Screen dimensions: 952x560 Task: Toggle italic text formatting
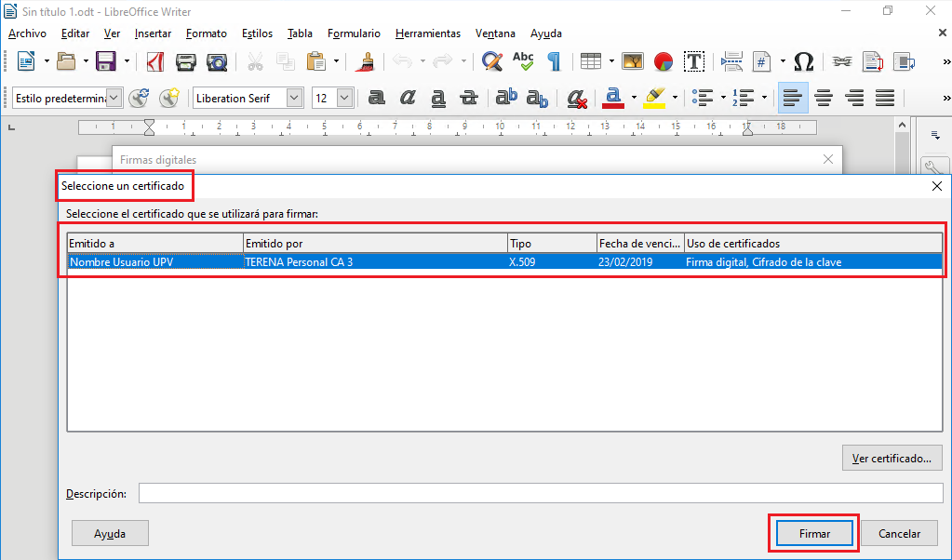(x=407, y=98)
